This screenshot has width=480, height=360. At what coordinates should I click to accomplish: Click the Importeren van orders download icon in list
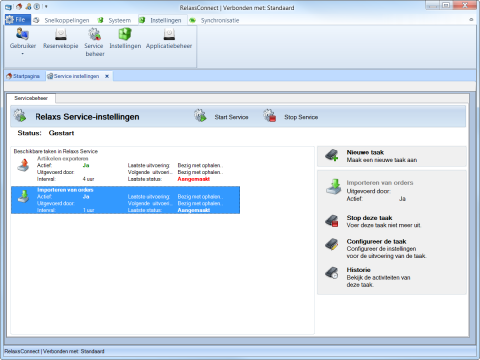tap(23, 197)
